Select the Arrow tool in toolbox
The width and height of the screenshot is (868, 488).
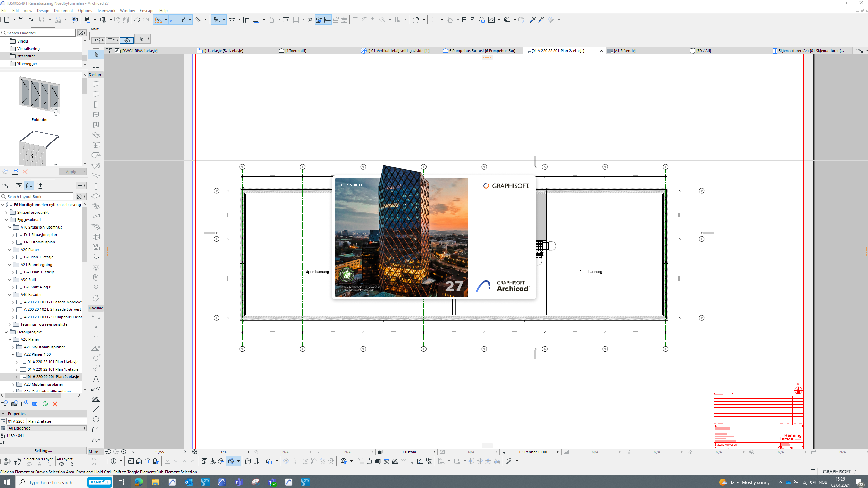(96, 55)
